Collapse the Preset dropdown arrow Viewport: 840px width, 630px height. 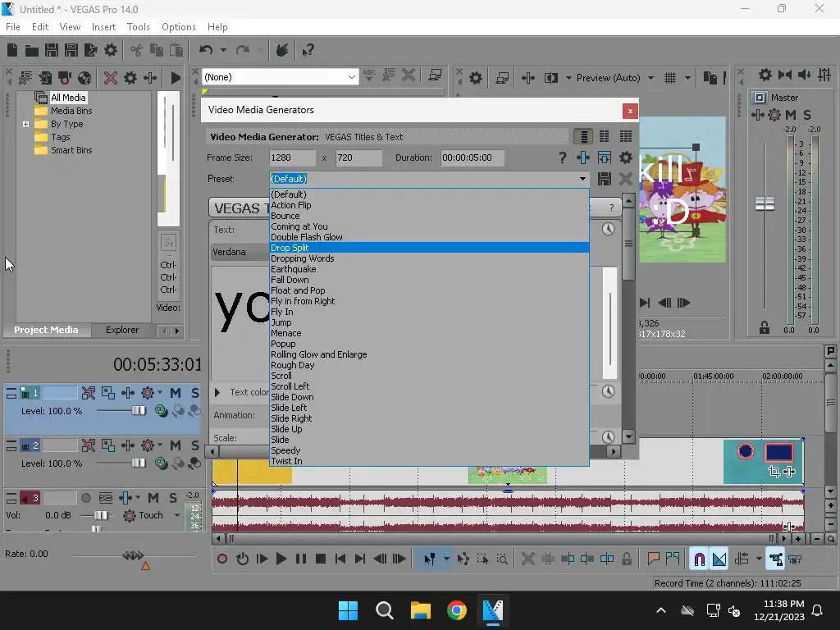tap(582, 179)
